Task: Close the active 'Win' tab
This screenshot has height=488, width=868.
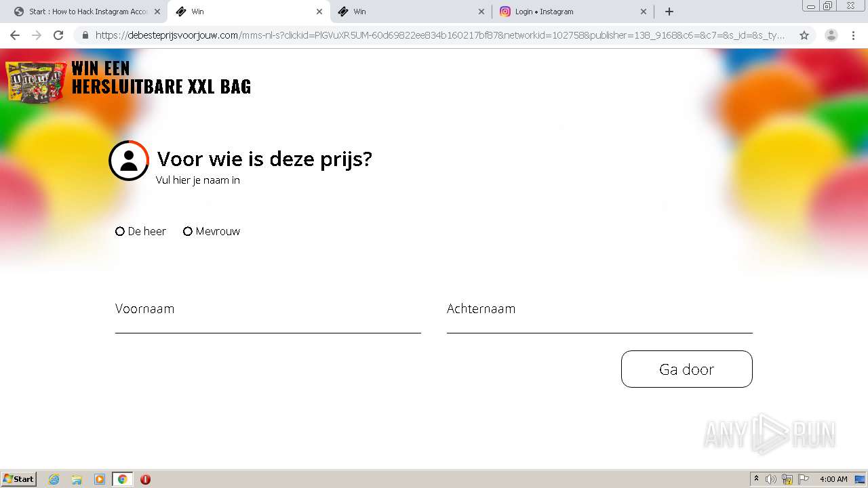Action: pos(319,12)
